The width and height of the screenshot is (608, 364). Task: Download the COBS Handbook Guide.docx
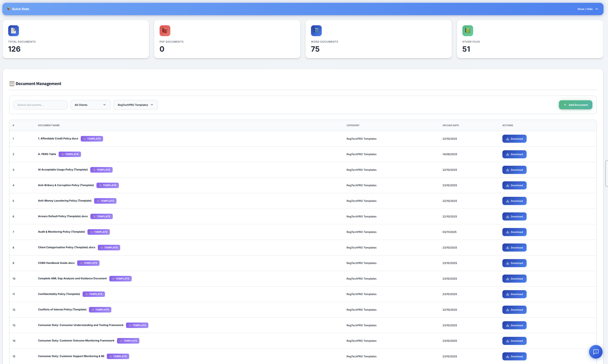[514, 263]
